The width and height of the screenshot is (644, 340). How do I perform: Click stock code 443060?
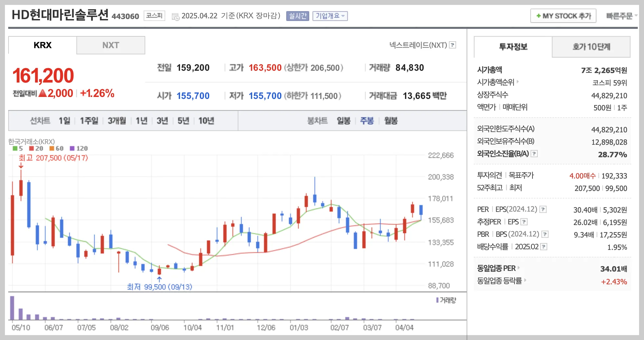125,16
